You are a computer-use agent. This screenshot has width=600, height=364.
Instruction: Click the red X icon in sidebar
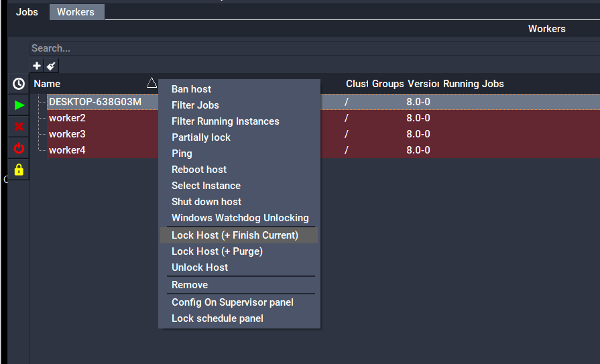pos(19,127)
